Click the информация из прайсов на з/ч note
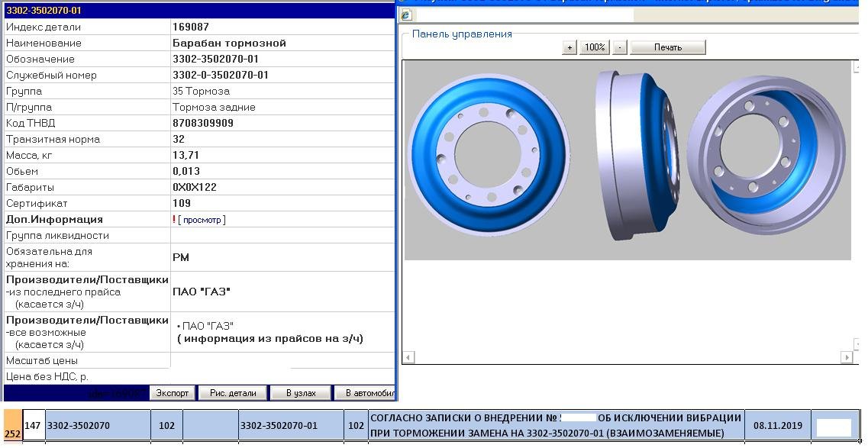Screen dimensions: 868x448 270,339
